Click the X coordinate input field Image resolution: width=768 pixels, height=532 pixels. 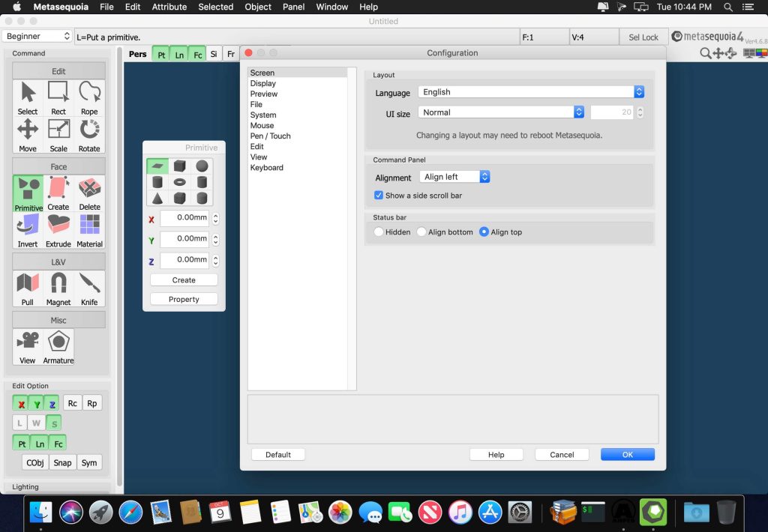[x=184, y=218]
